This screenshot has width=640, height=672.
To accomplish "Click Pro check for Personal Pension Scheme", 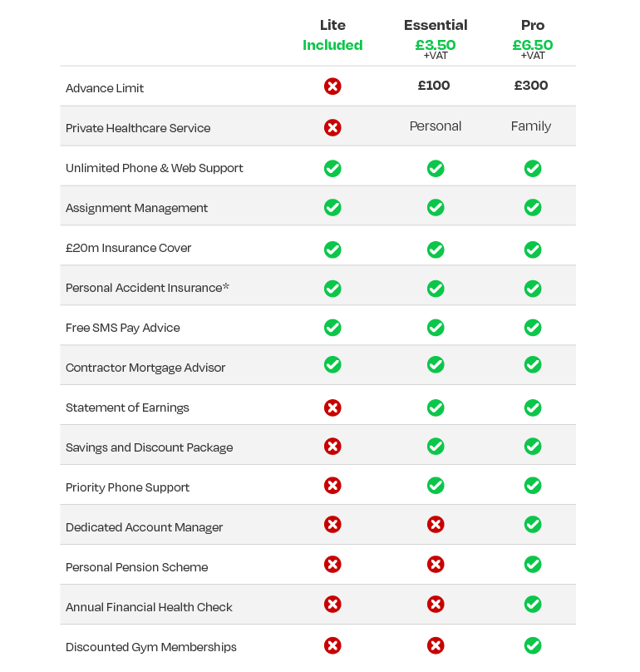I will tap(533, 564).
